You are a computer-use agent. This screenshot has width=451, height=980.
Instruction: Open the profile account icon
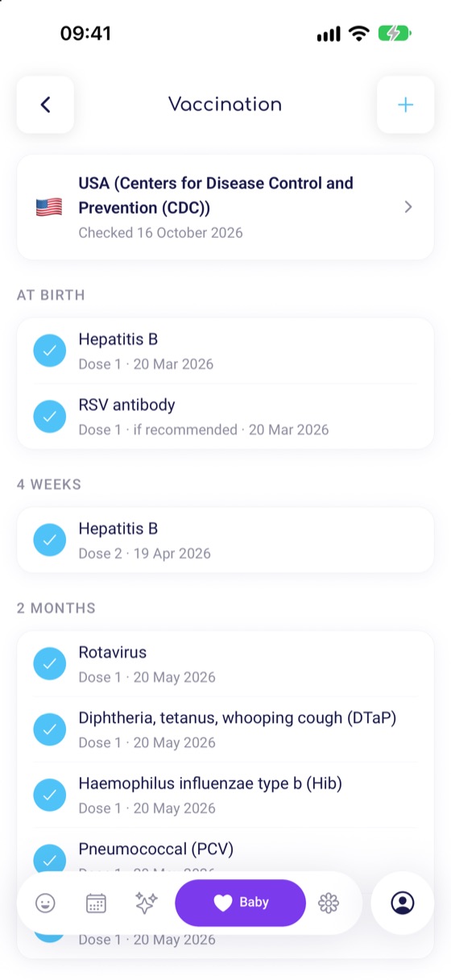coord(403,903)
